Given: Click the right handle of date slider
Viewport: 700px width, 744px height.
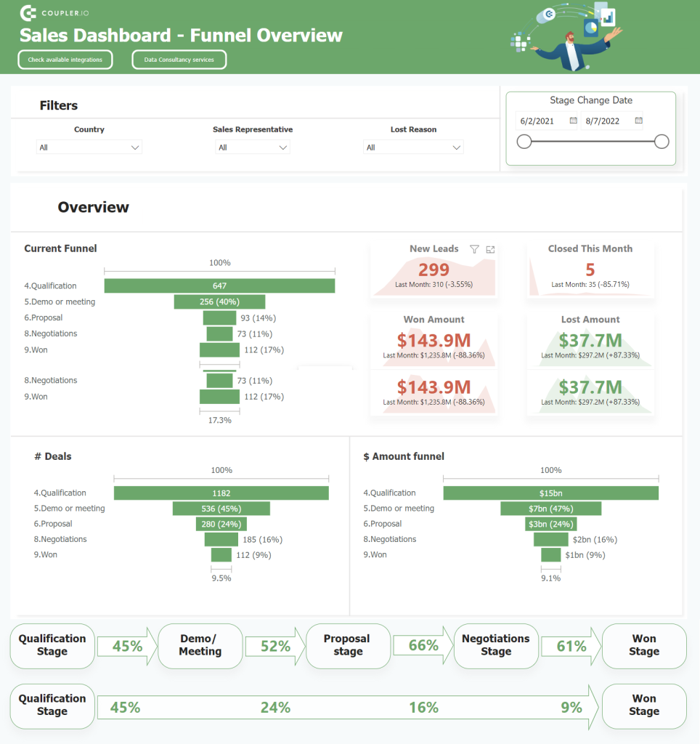Looking at the screenshot, I should (661, 142).
